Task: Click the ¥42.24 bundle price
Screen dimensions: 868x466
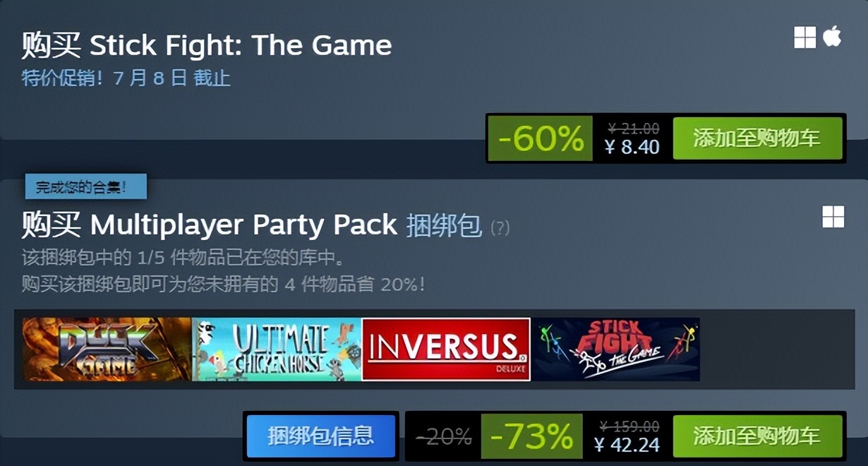Action: pos(627,445)
